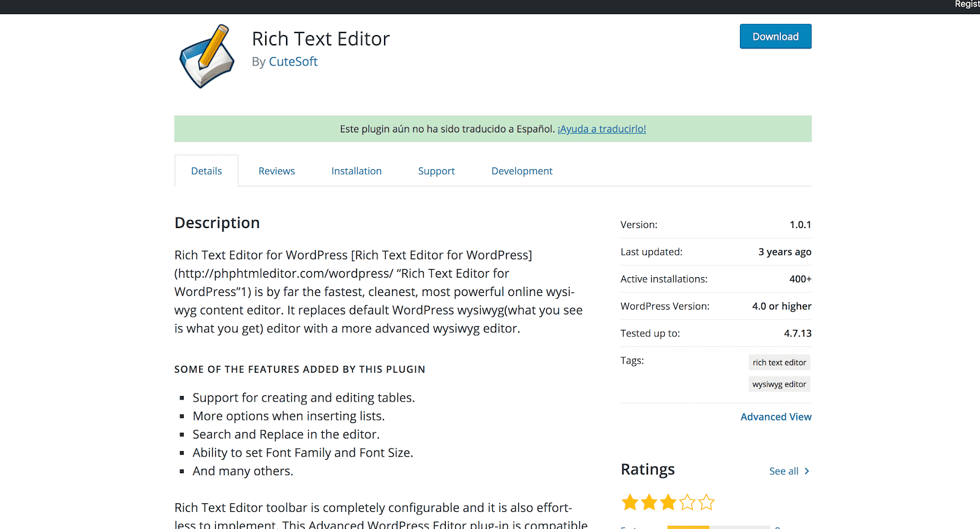Switch to the Reviews tab
Screen dimensions: 980x529
pos(276,171)
